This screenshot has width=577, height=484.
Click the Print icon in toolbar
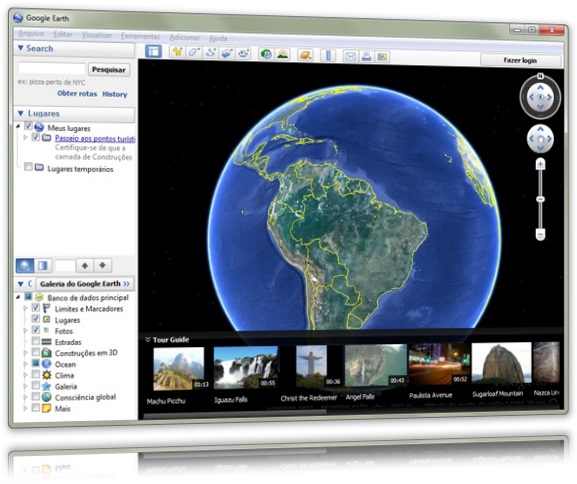point(367,57)
